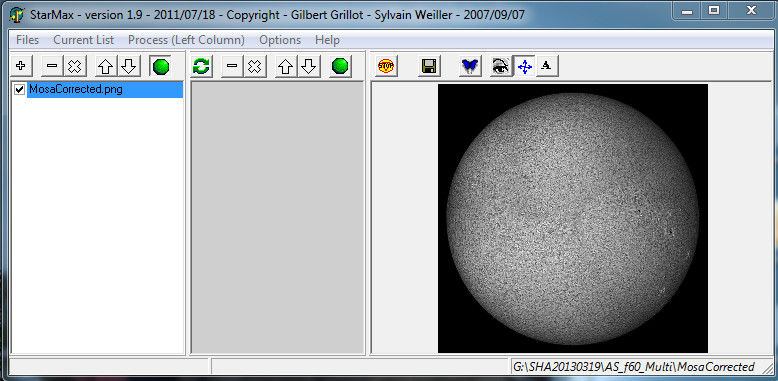778x381 pixels.
Task: Click the left list clear-all cross icon
Action: [x=74, y=66]
